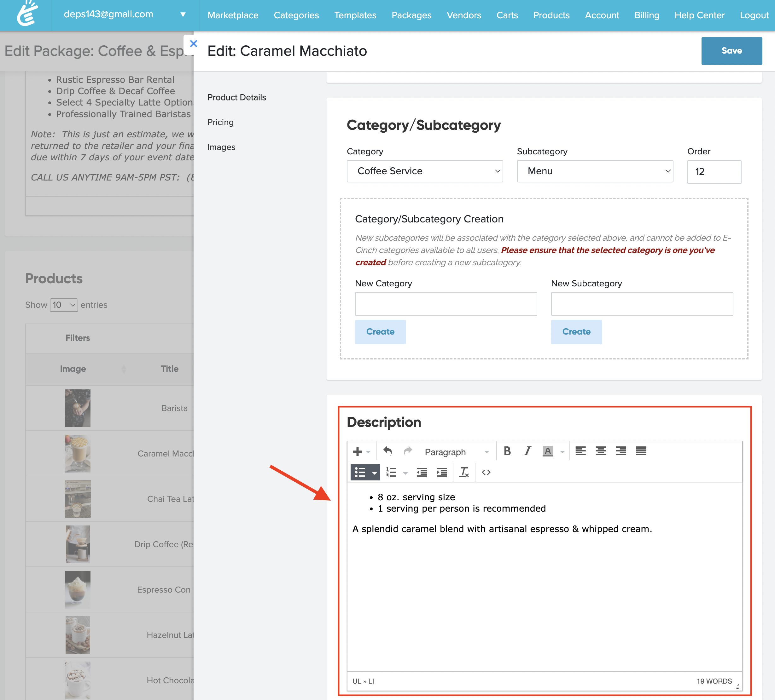The width and height of the screenshot is (775, 700).
Task: Open the Subcategory dropdown showing Menu
Action: point(595,171)
